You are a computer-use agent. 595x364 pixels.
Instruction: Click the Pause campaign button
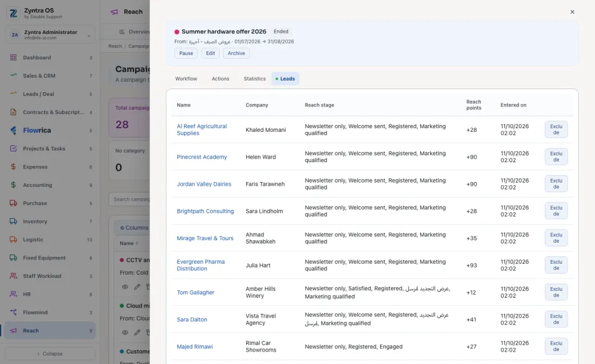tap(186, 53)
